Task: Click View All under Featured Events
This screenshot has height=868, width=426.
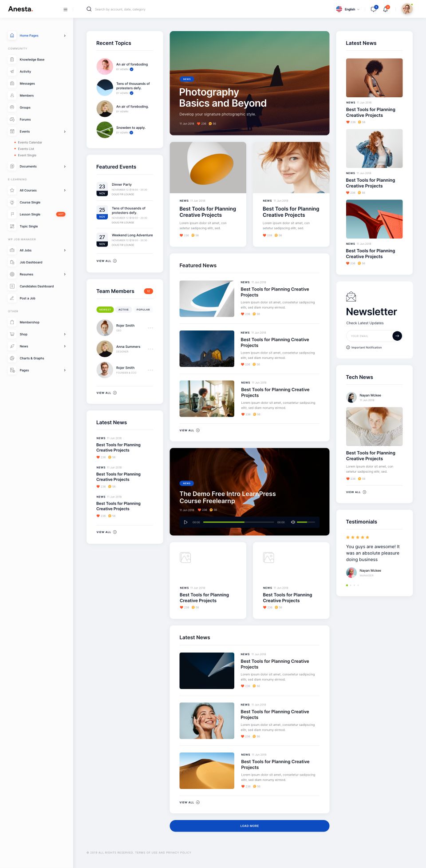Action: click(106, 261)
